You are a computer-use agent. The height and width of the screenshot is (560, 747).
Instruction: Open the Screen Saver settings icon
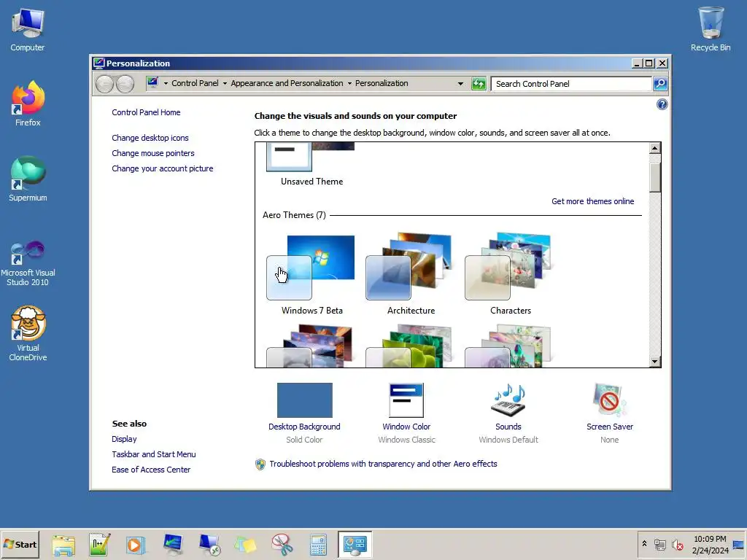tap(609, 400)
